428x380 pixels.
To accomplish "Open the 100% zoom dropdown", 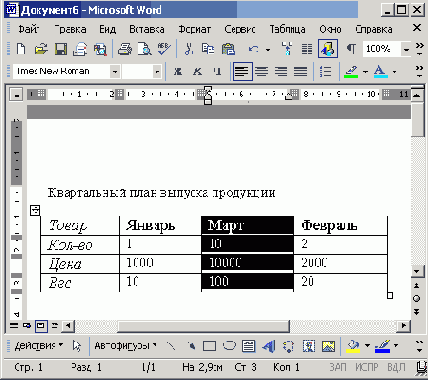I will [406, 49].
